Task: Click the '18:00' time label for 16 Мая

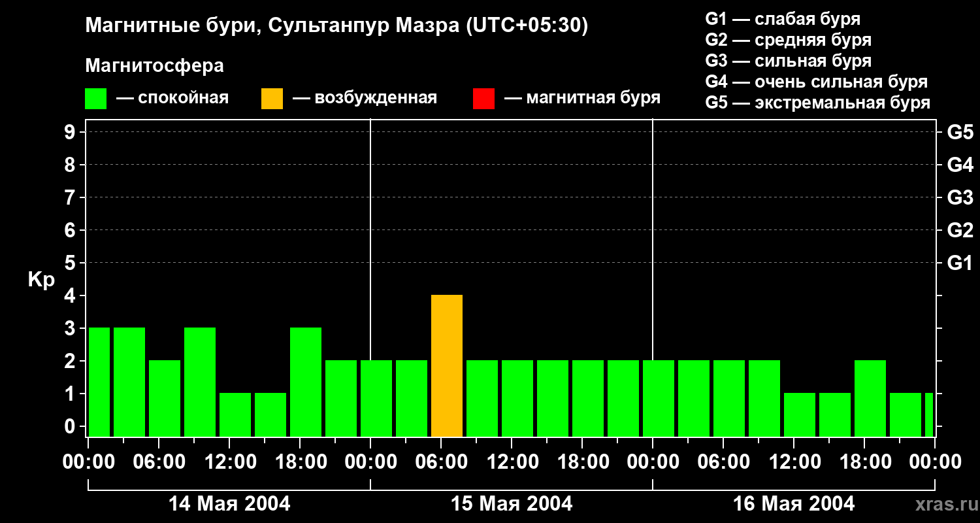Action: [x=865, y=462]
